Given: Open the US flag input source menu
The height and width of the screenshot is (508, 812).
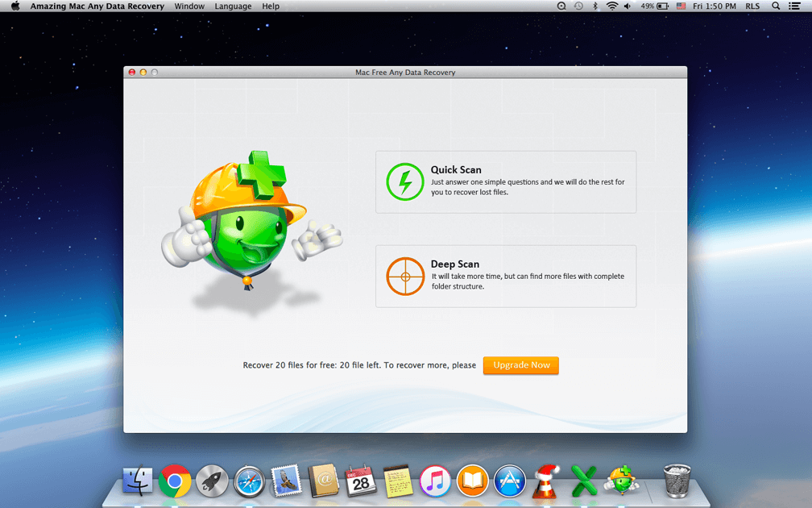Looking at the screenshot, I should [681, 6].
